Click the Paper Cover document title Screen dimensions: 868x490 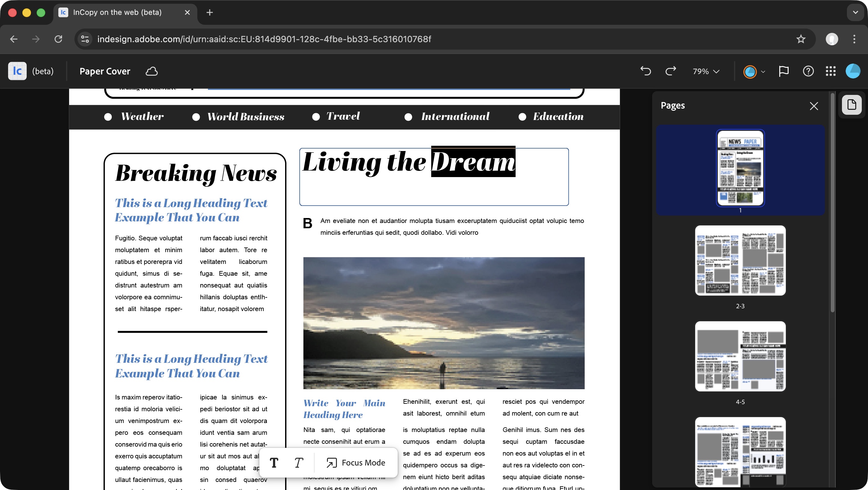(105, 71)
